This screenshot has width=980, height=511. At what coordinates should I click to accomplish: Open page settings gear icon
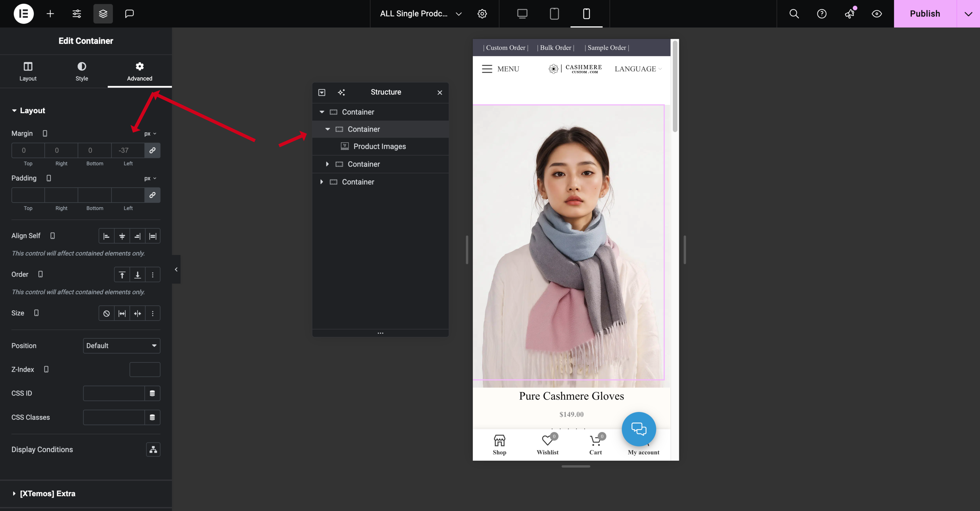point(482,14)
